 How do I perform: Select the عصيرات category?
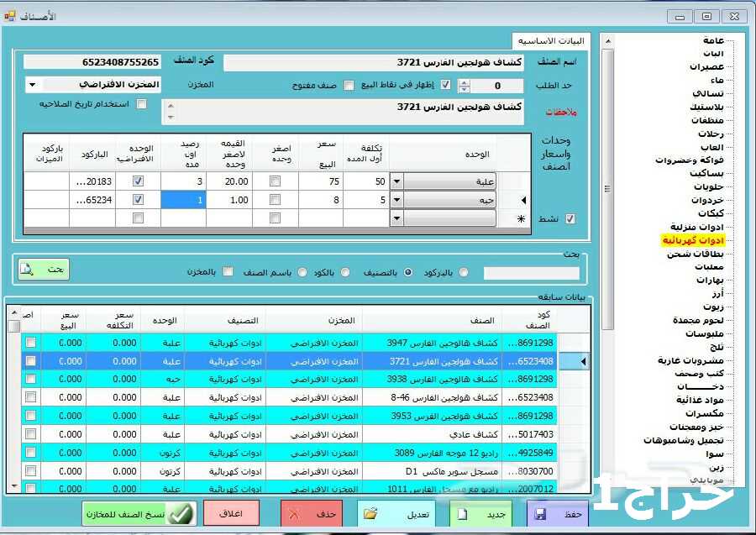(706, 66)
